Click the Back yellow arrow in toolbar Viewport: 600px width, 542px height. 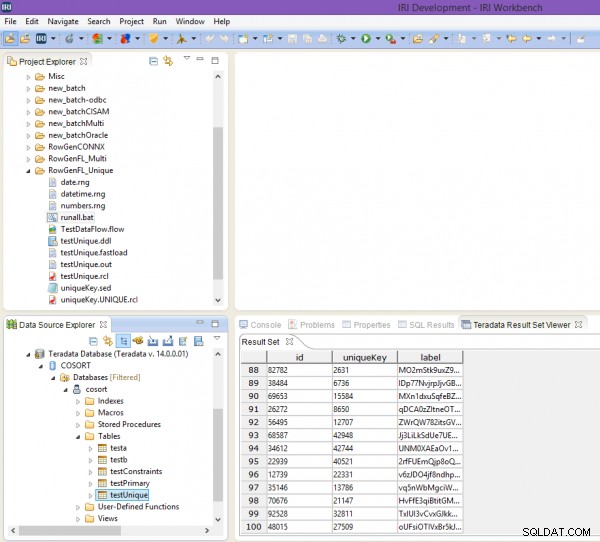coord(527,38)
